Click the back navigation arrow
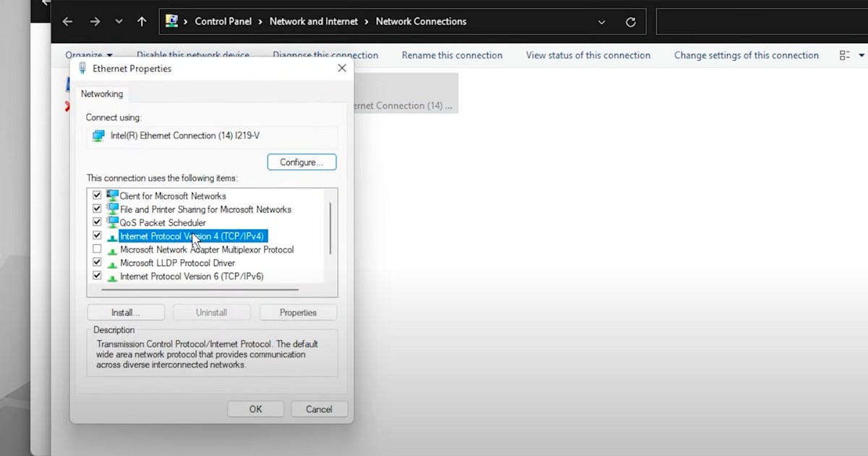Viewport: 868px width, 456px height. click(67, 22)
